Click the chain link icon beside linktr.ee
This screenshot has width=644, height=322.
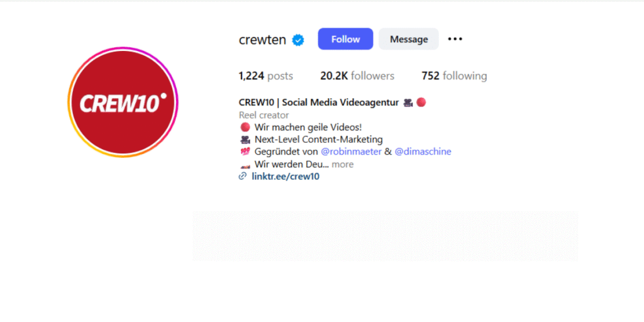243,177
